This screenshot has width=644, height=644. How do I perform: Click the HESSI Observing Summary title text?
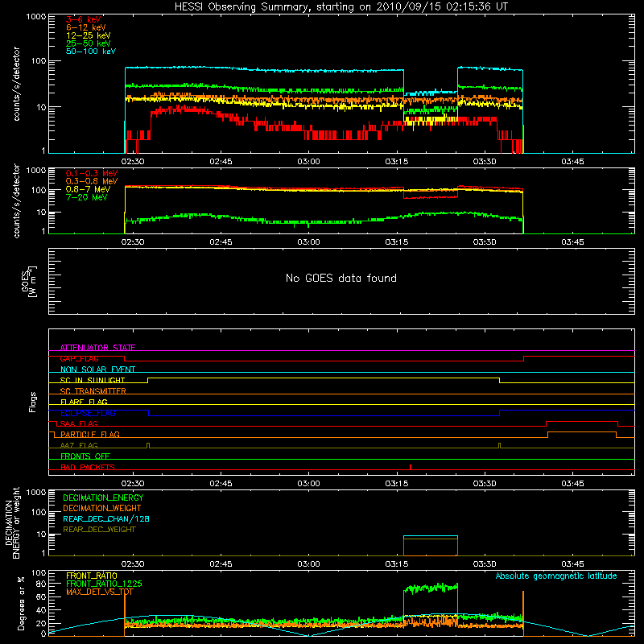click(x=341, y=7)
